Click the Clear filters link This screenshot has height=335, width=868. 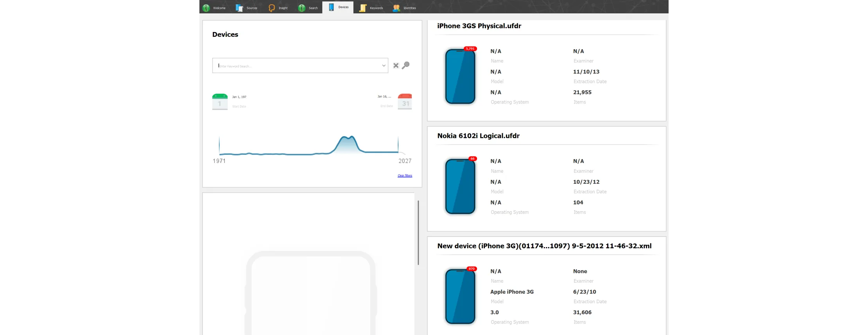pyautogui.click(x=405, y=176)
